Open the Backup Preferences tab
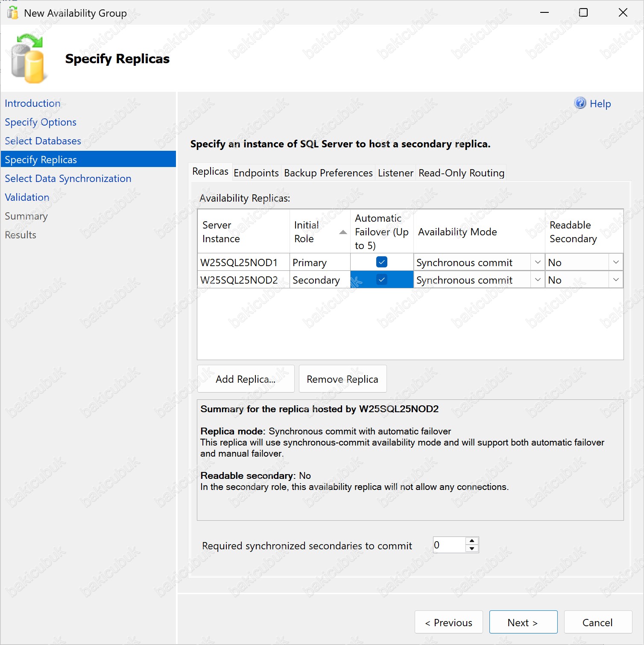Viewport: 644px width, 645px height. pos(328,173)
